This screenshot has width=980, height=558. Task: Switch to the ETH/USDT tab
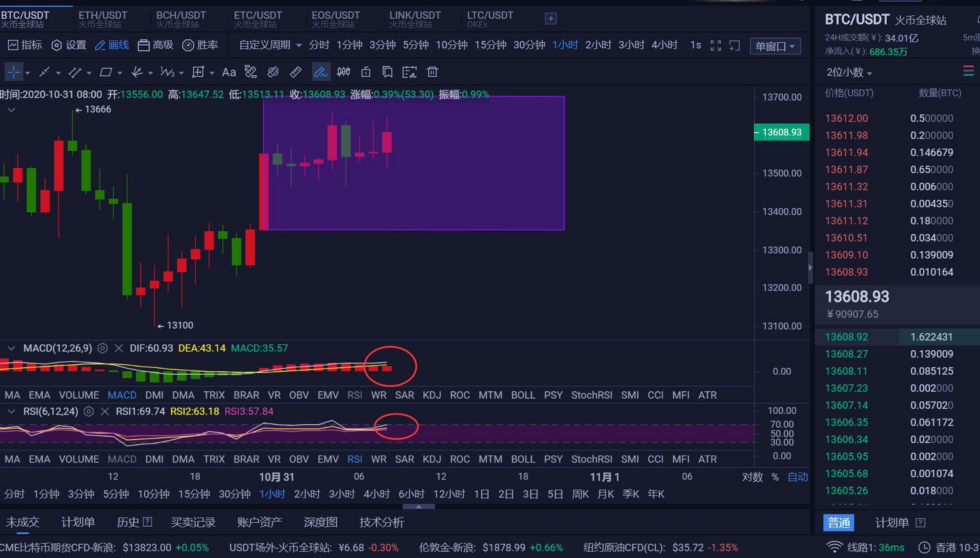point(102,19)
